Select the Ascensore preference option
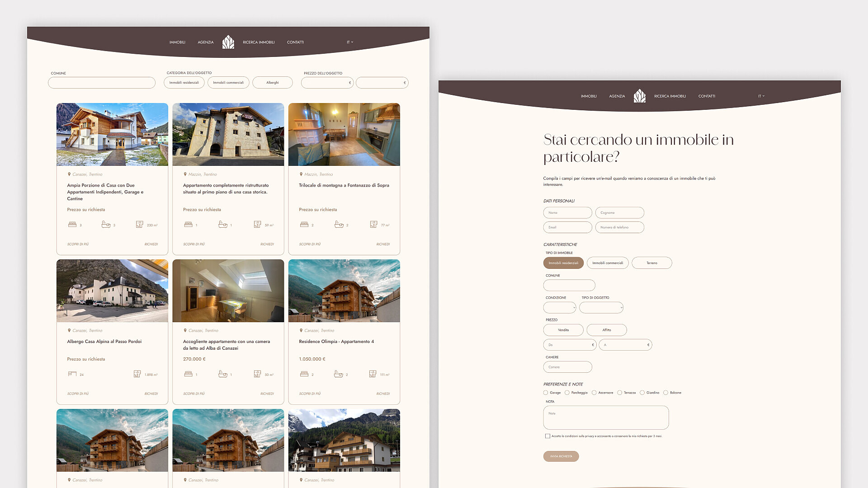Viewport: 868px width, 488px height. pos(594,393)
